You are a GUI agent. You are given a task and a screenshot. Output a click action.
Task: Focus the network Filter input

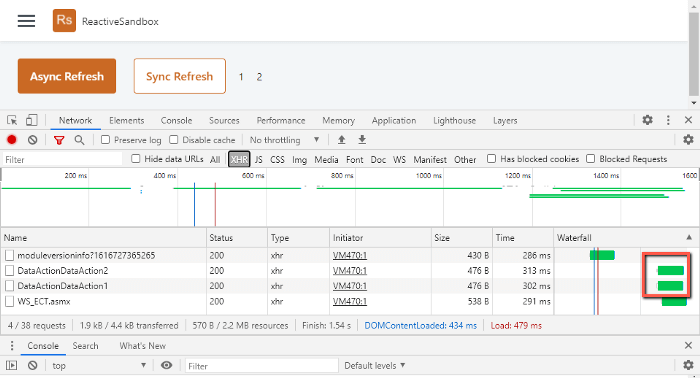[x=62, y=159]
